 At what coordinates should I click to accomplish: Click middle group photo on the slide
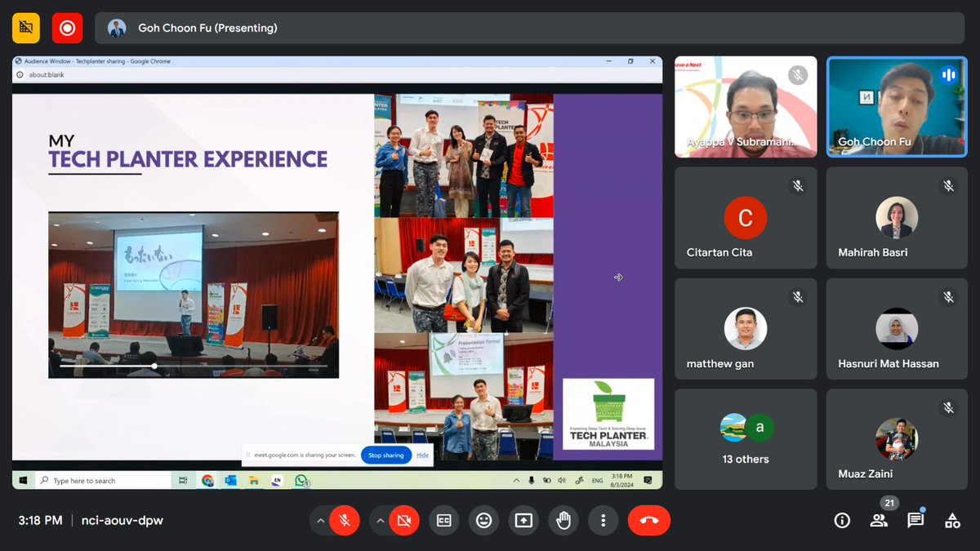464,274
